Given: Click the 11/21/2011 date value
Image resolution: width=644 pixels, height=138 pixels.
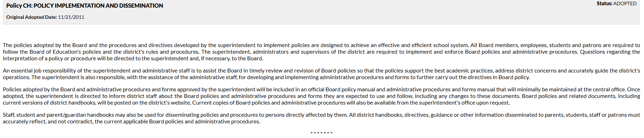Looking at the screenshot, I should point(71,17).
